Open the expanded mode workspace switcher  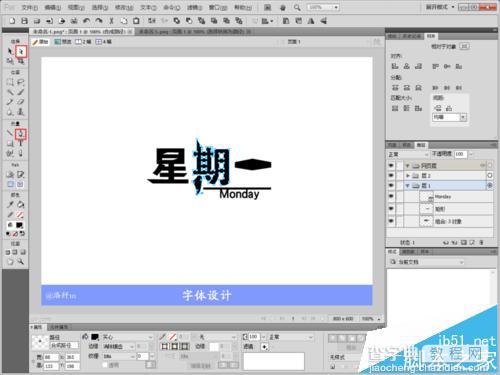pyautogui.click(x=440, y=7)
